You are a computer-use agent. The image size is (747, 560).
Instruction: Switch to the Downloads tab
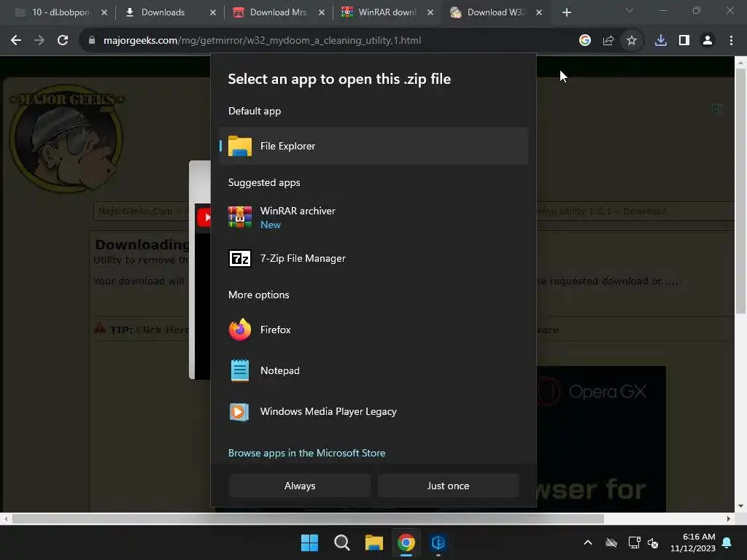click(x=163, y=12)
